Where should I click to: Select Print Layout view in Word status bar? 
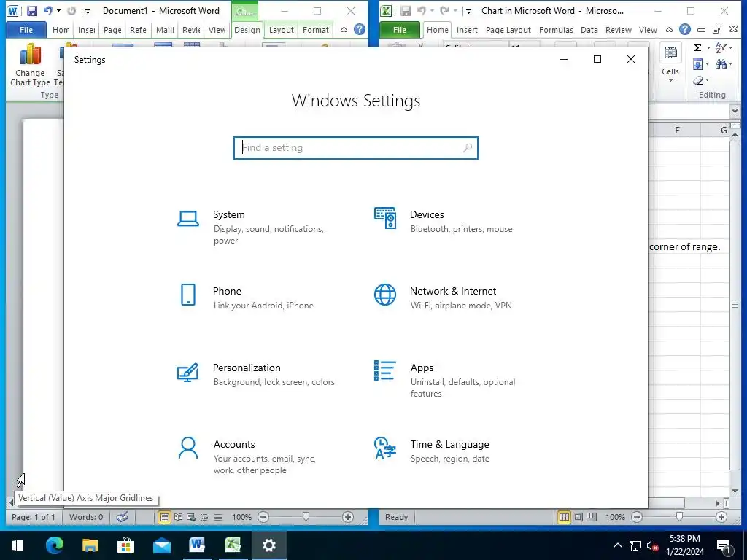[164, 517]
